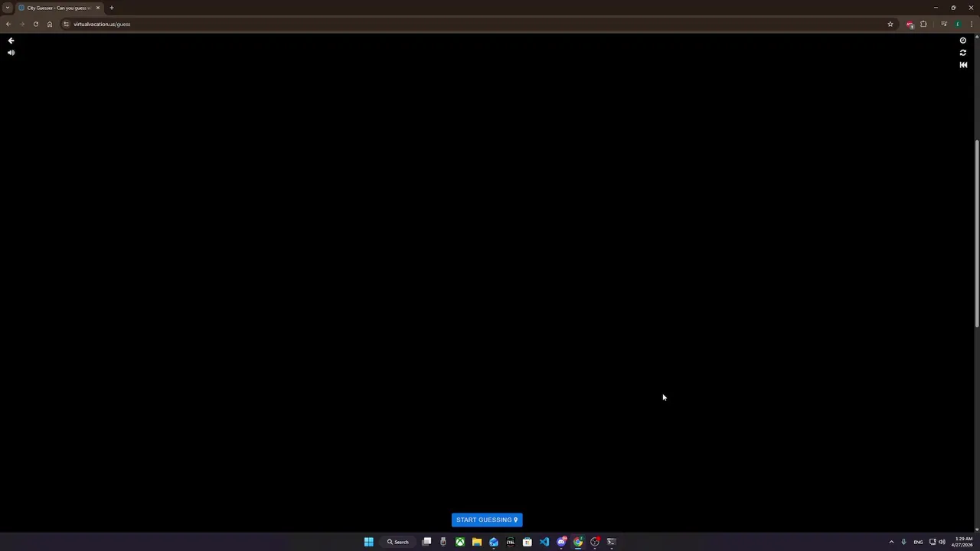Click the browser home button
This screenshot has height=551, width=980.
coord(50,24)
